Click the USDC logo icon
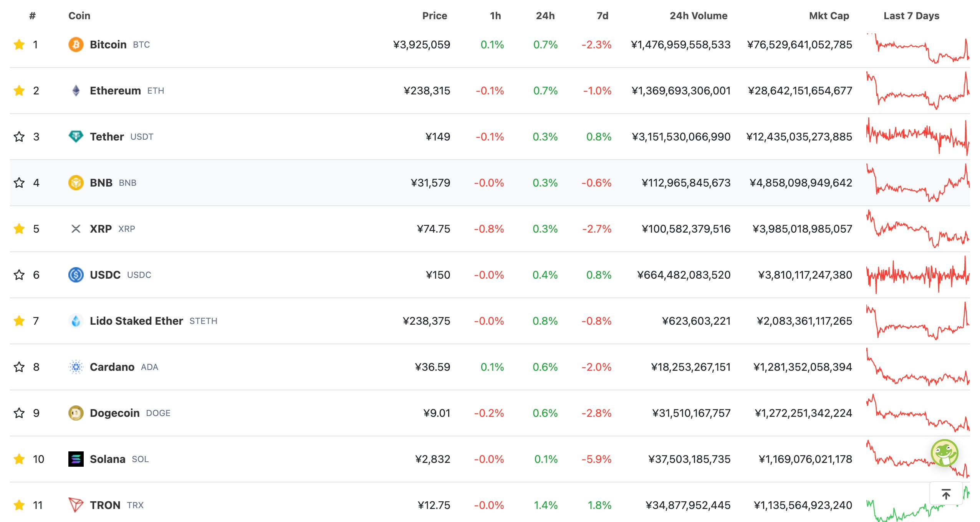 76,275
